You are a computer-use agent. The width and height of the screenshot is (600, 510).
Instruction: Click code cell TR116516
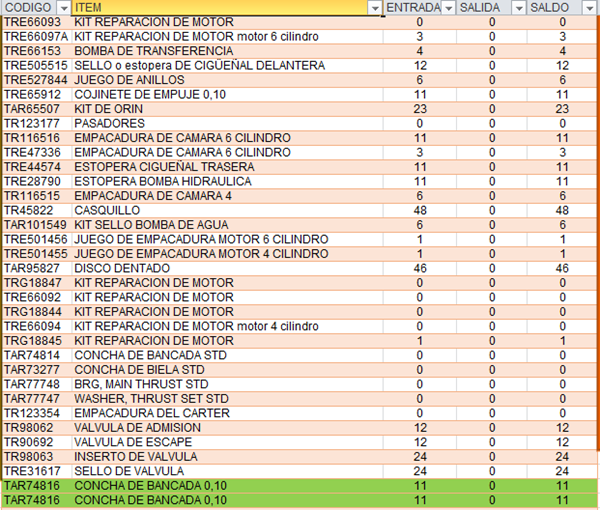(37, 138)
